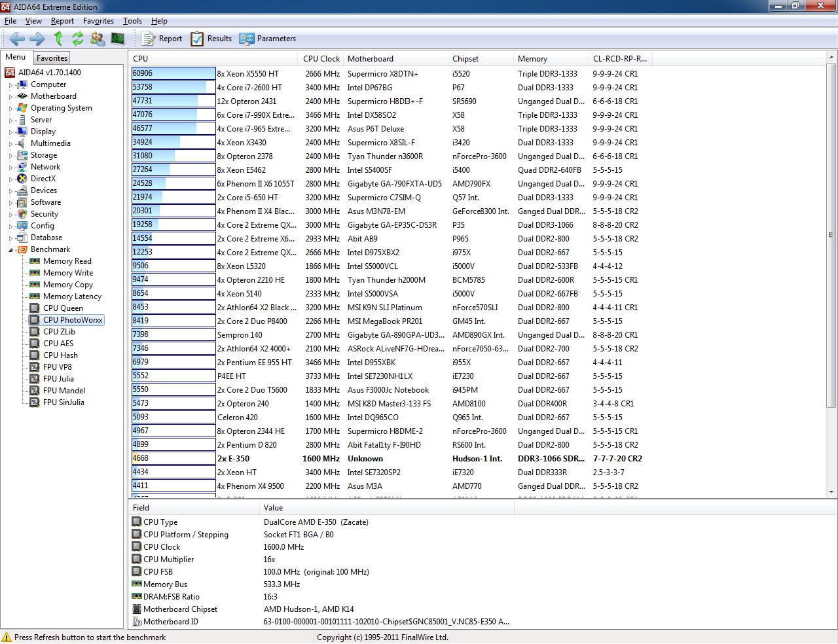Viewport: 838px width, 644px height.
Task: Select the DirectX icon in tree
Action: pos(22,179)
